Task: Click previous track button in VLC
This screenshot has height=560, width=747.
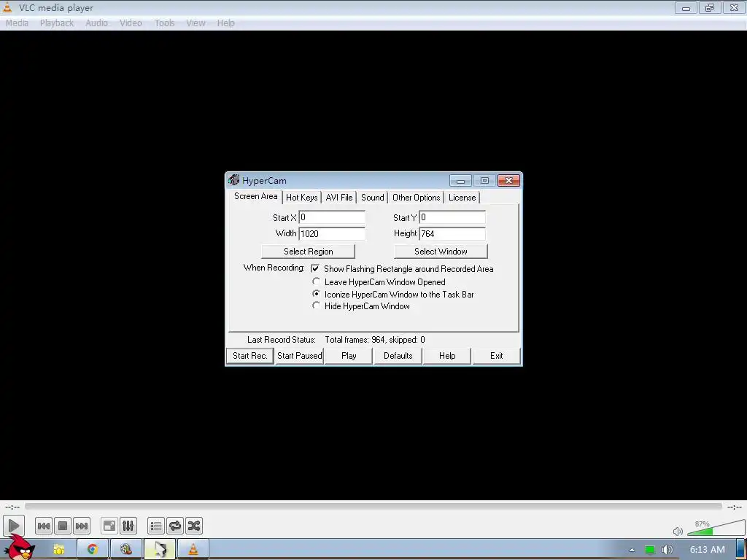Action: [x=43, y=526]
